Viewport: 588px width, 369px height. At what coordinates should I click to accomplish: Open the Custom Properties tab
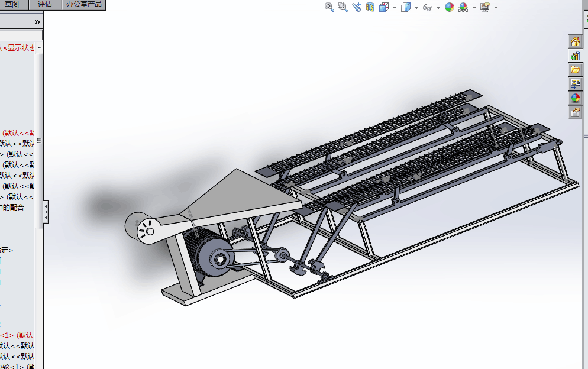[x=575, y=112]
